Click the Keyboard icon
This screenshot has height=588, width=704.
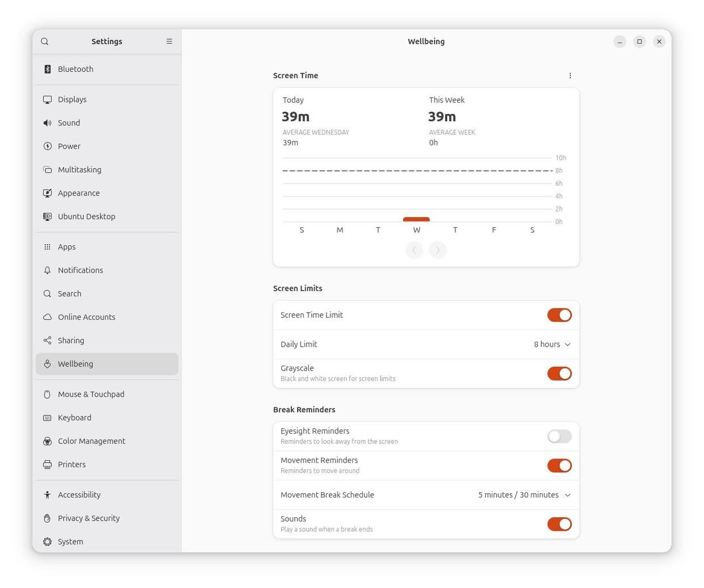click(48, 417)
